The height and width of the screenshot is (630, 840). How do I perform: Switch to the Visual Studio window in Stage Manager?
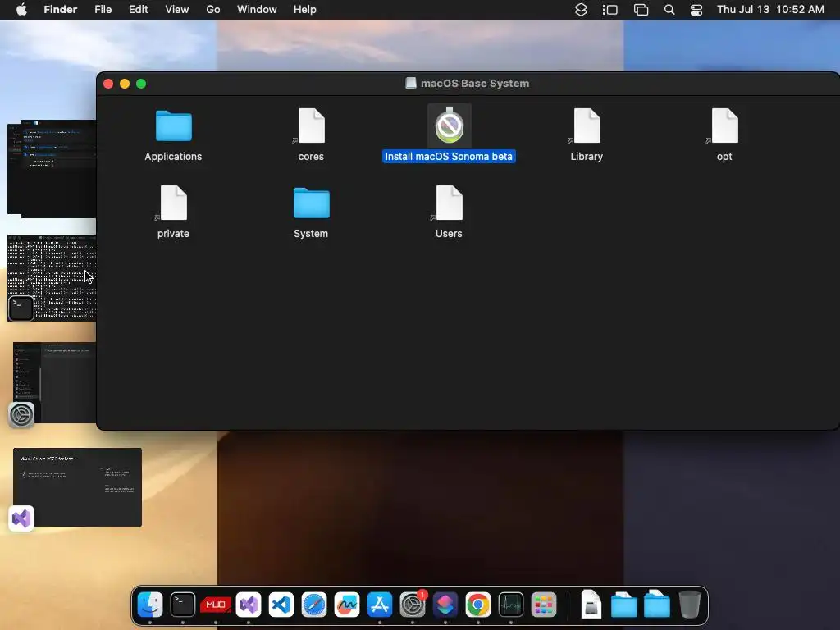(x=77, y=487)
